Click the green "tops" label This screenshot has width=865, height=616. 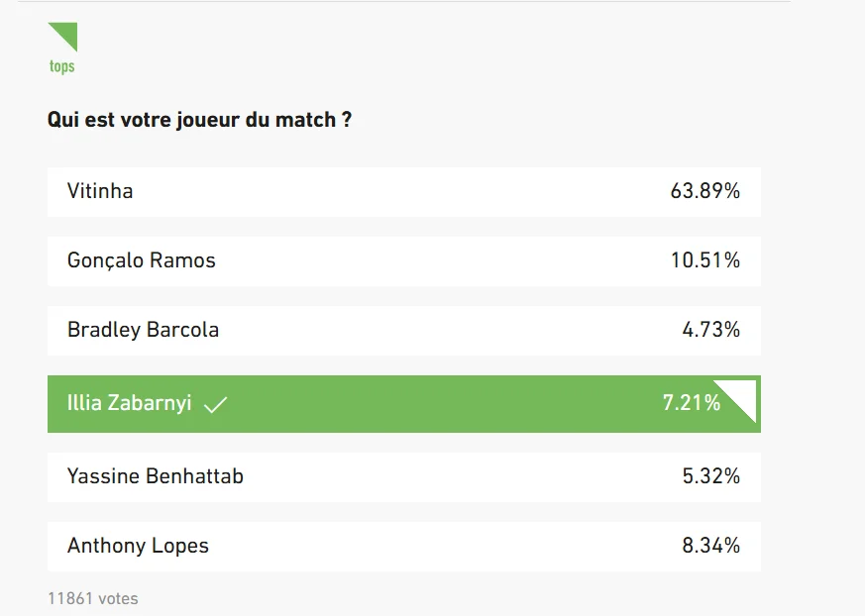(x=61, y=66)
